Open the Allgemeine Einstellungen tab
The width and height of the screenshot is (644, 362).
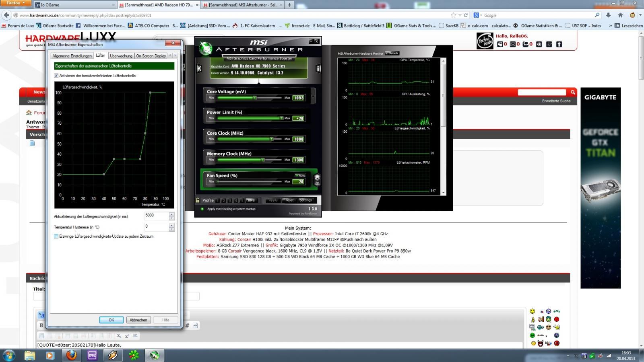click(72, 56)
